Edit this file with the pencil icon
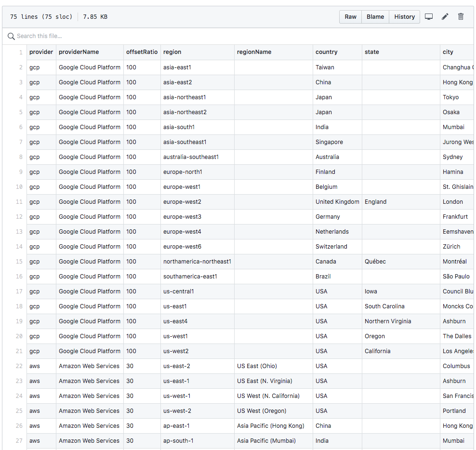This screenshot has width=476, height=450. coord(445,17)
